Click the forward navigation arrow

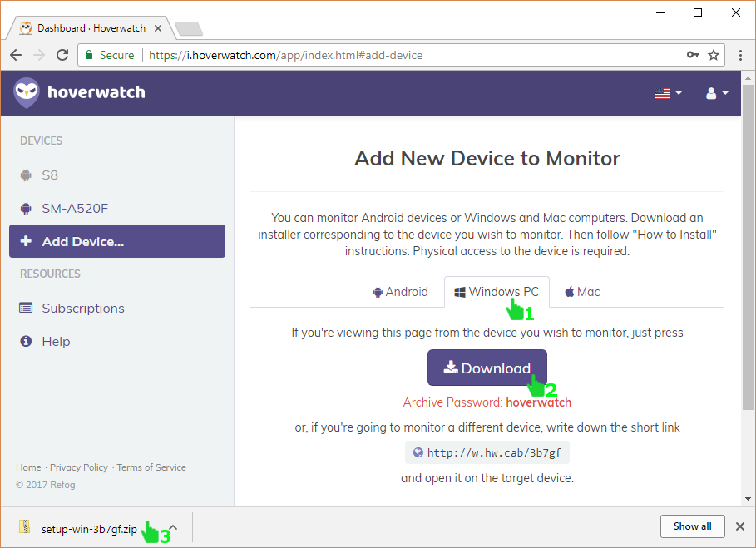[x=39, y=55]
